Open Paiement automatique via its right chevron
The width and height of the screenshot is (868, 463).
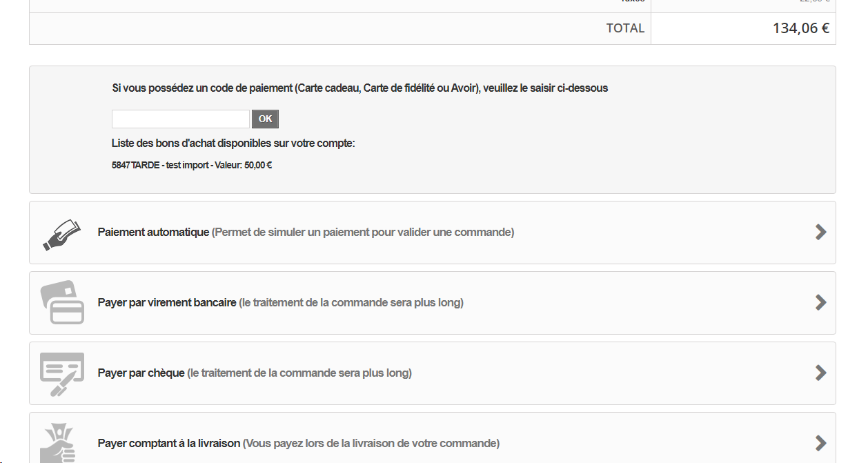(820, 232)
